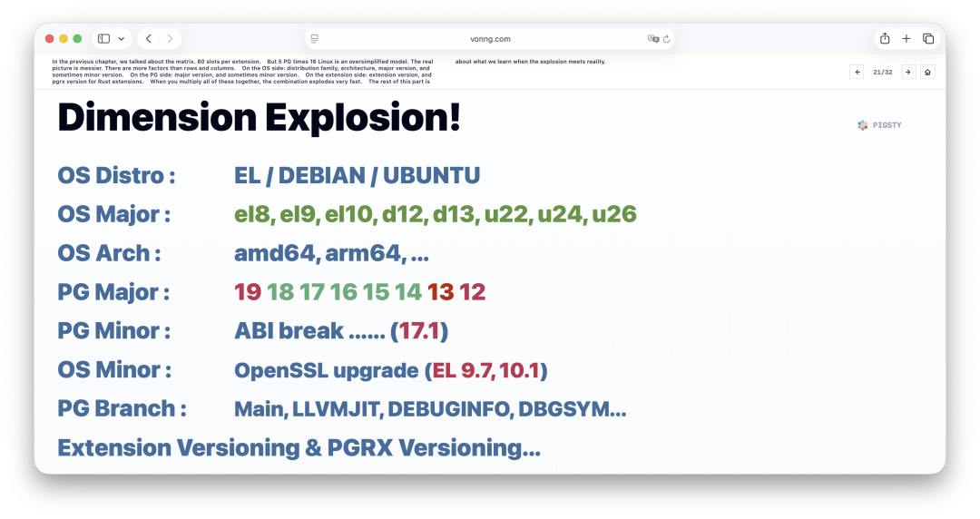Click the OS Distro label
This screenshot has height=519, width=980.
point(116,176)
